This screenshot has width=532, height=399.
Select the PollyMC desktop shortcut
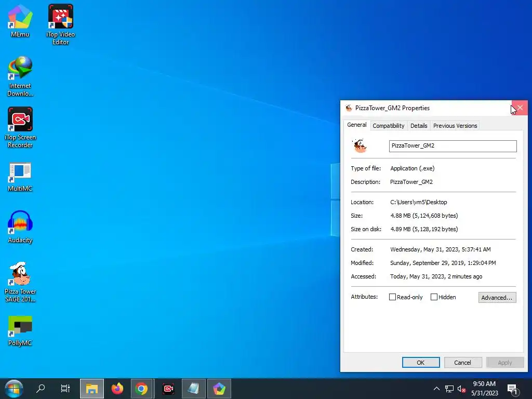[20, 331]
